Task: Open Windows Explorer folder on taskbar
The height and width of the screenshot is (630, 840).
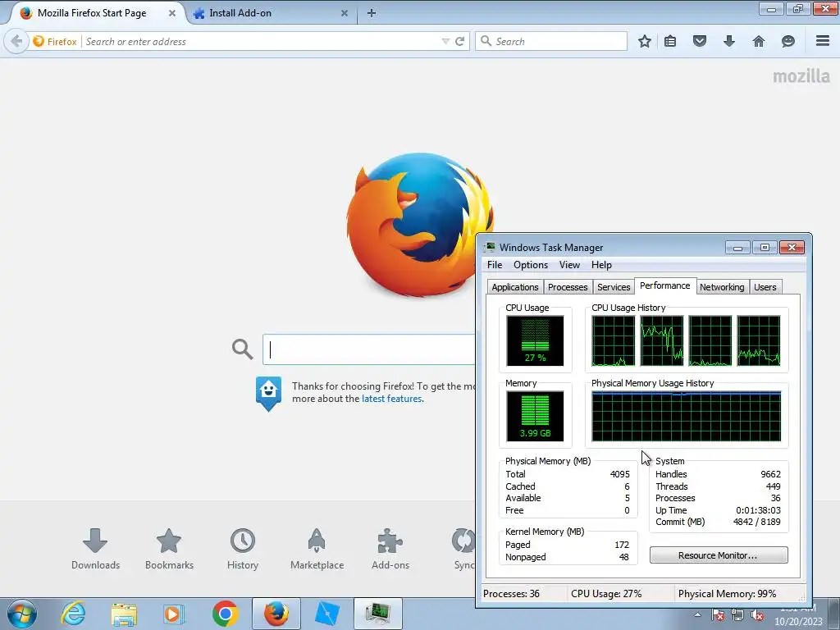Action: point(124,614)
